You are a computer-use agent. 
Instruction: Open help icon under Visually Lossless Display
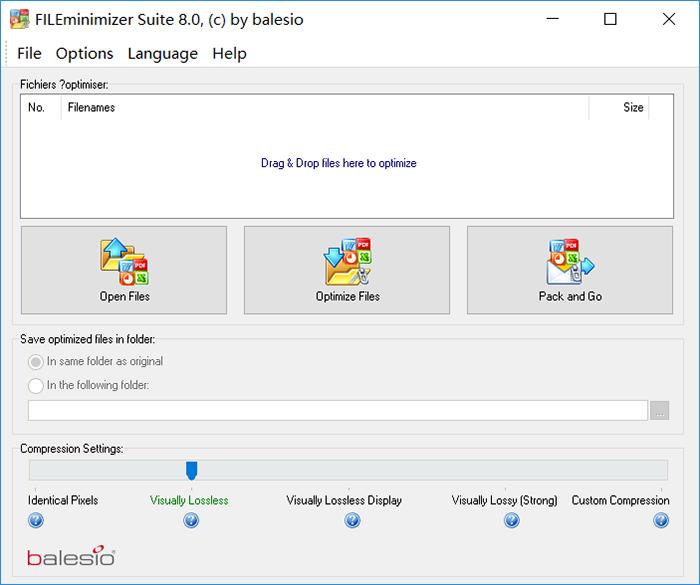(352, 520)
